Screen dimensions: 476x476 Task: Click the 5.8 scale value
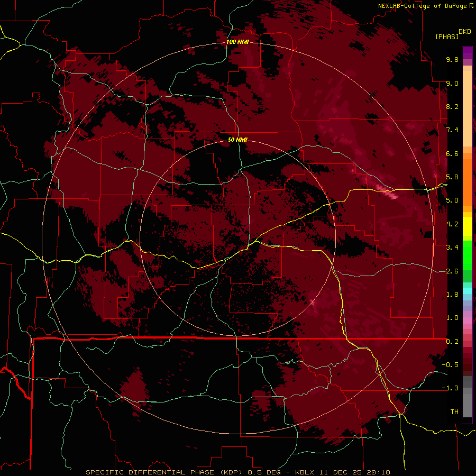(x=452, y=177)
